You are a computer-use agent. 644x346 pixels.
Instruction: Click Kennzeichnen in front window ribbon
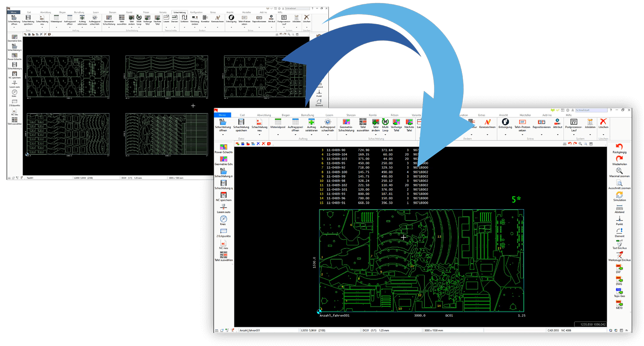pos(487,123)
